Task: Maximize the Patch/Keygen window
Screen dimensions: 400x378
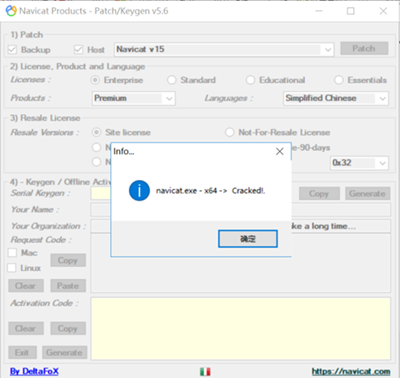Action: (x=351, y=11)
